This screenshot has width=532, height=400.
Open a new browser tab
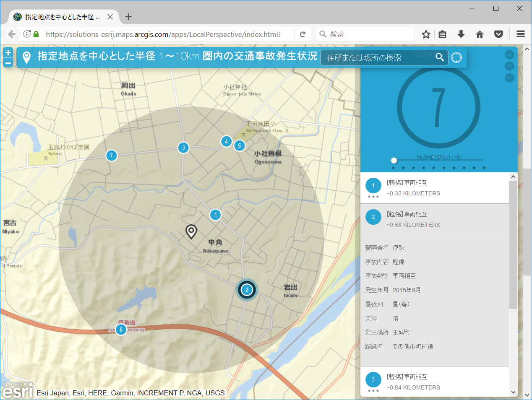[x=128, y=17]
